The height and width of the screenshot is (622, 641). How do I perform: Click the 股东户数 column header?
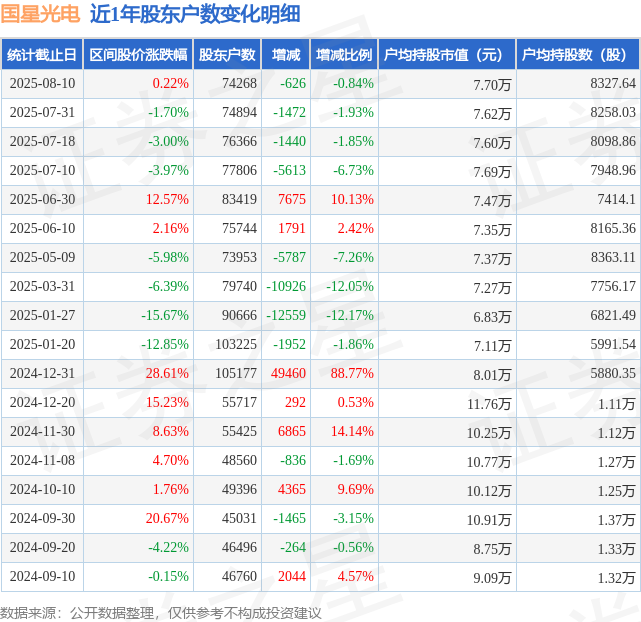pos(227,54)
